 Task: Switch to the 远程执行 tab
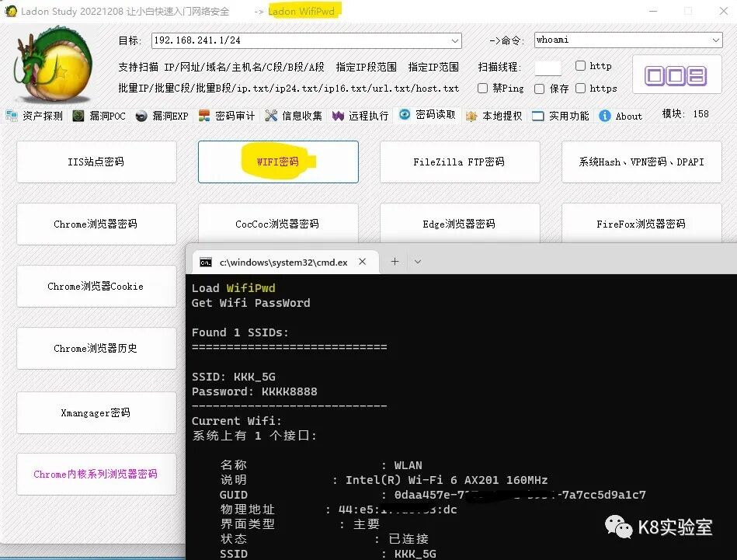pyautogui.click(x=360, y=116)
